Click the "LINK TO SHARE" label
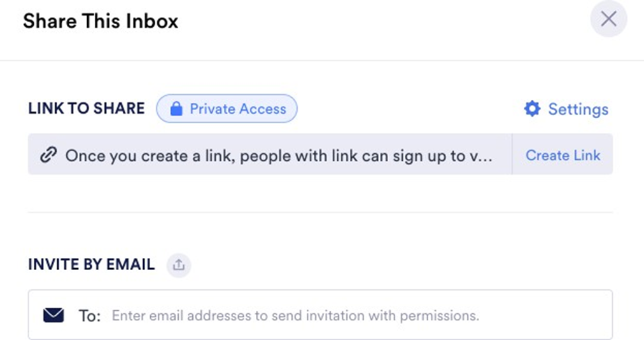The width and height of the screenshot is (644, 340). 87,108
